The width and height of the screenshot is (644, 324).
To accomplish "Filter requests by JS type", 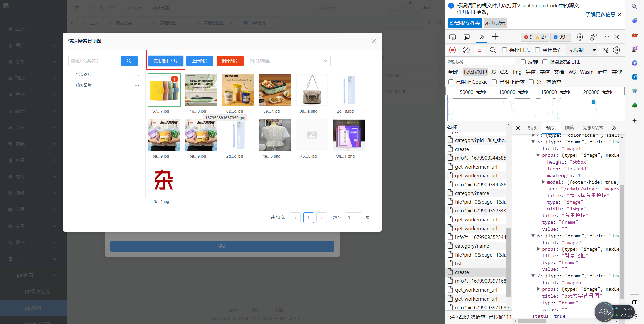I will pos(494,72).
